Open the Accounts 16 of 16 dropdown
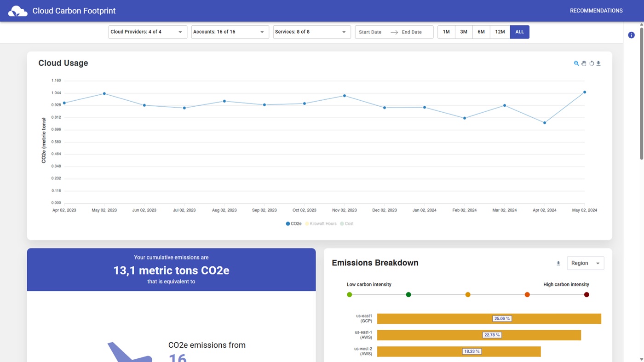The height and width of the screenshot is (362, 644). tap(230, 32)
